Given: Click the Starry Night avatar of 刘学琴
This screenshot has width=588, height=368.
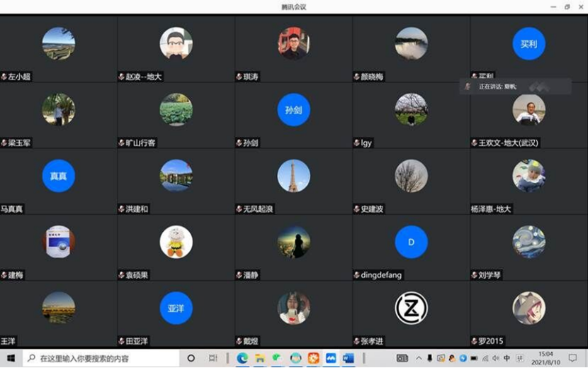Looking at the screenshot, I should coord(528,242).
